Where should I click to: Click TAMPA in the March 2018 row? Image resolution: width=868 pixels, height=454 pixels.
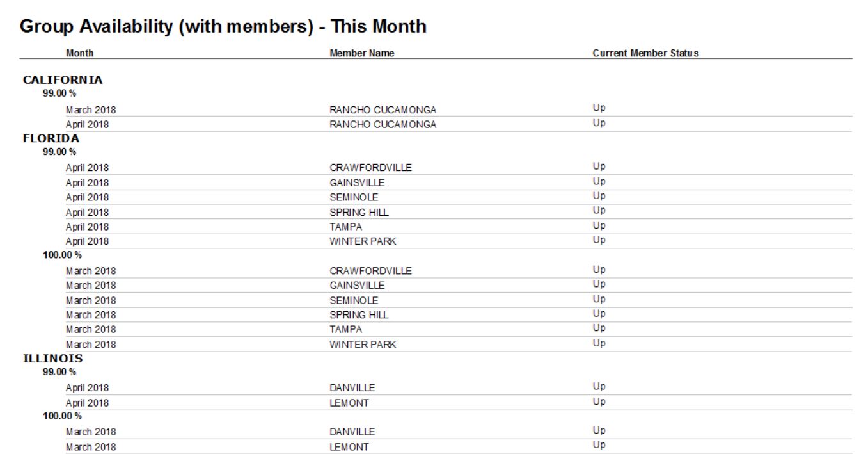346,329
